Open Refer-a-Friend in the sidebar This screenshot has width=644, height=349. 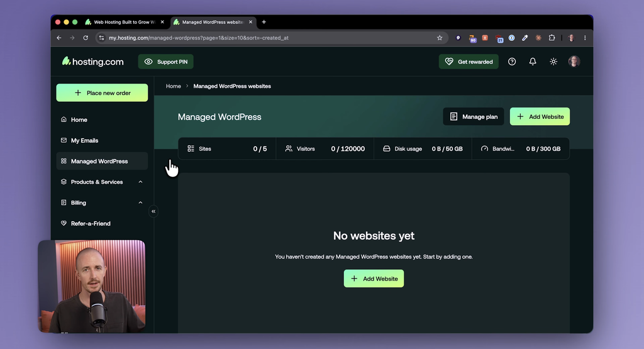pyautogui.click(x=102, y=223)
